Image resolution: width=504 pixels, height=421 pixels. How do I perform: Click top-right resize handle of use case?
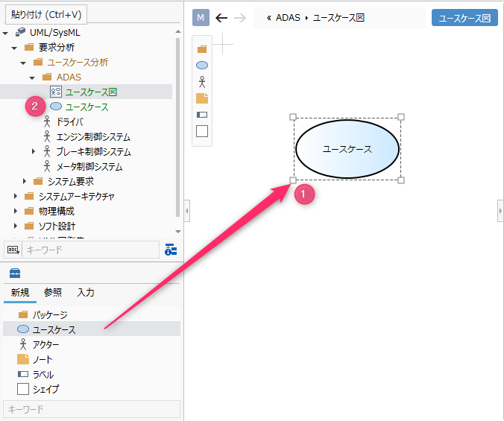[x=401, y=117]
